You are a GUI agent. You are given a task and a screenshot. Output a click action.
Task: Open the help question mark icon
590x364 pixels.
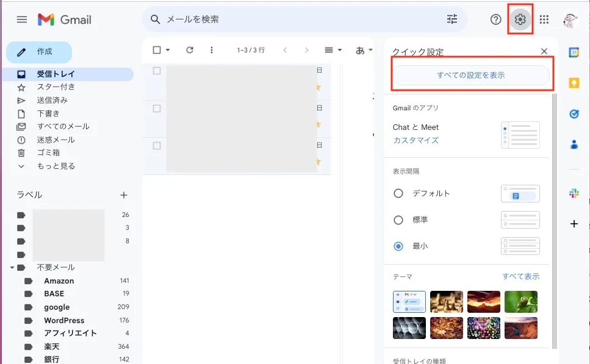(x=495, y=19)
